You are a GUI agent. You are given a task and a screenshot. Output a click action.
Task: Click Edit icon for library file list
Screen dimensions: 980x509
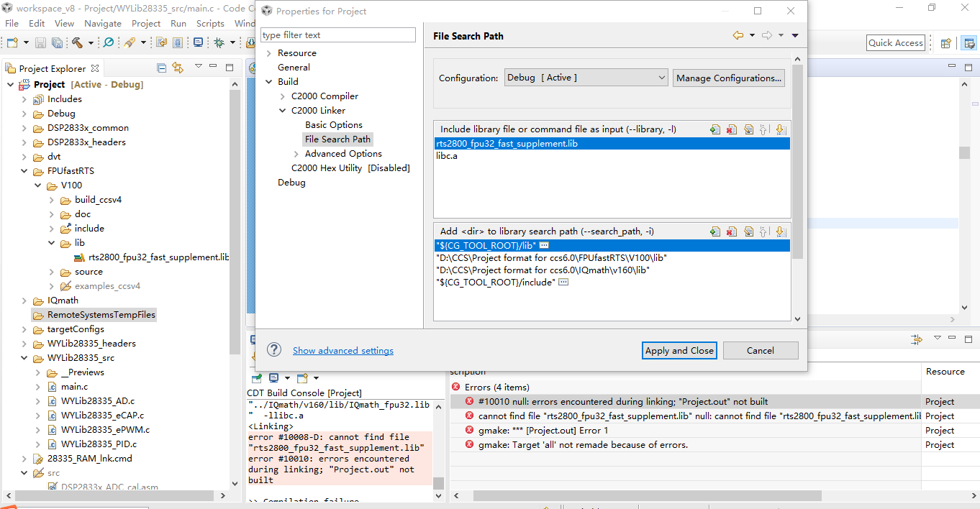(x=748, y=129)
